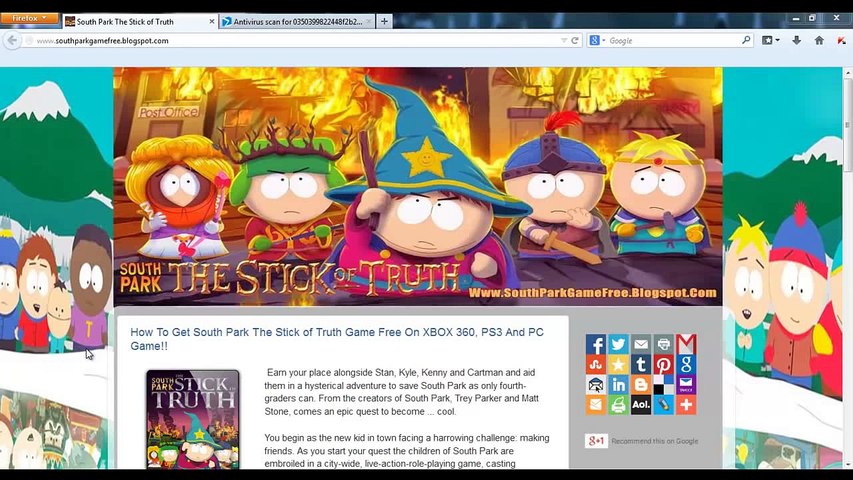Expand the URL history dropdown arrow
Screen dimensions: 853x480
pos(564,40)
